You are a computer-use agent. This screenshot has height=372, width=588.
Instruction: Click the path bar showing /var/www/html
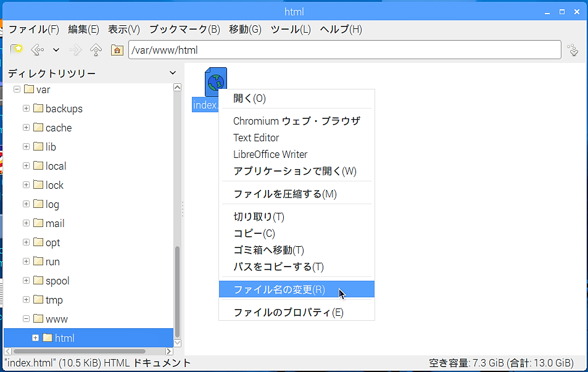345,49
